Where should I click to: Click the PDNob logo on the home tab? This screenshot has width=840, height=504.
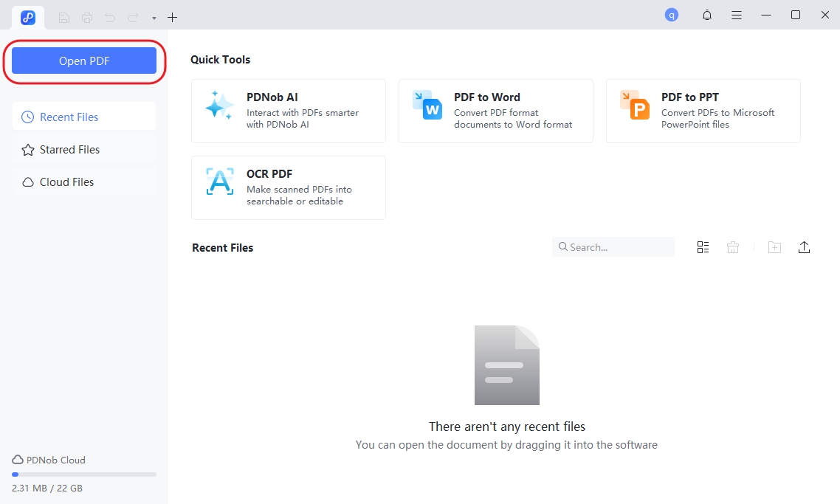(27, 17)
